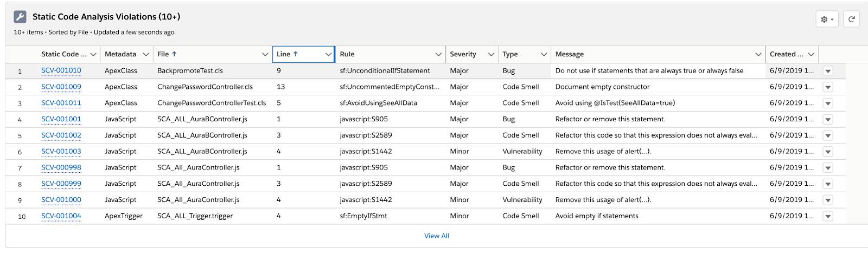Open record SCV-001000
The image size is (868, 254).
[61, 200]
